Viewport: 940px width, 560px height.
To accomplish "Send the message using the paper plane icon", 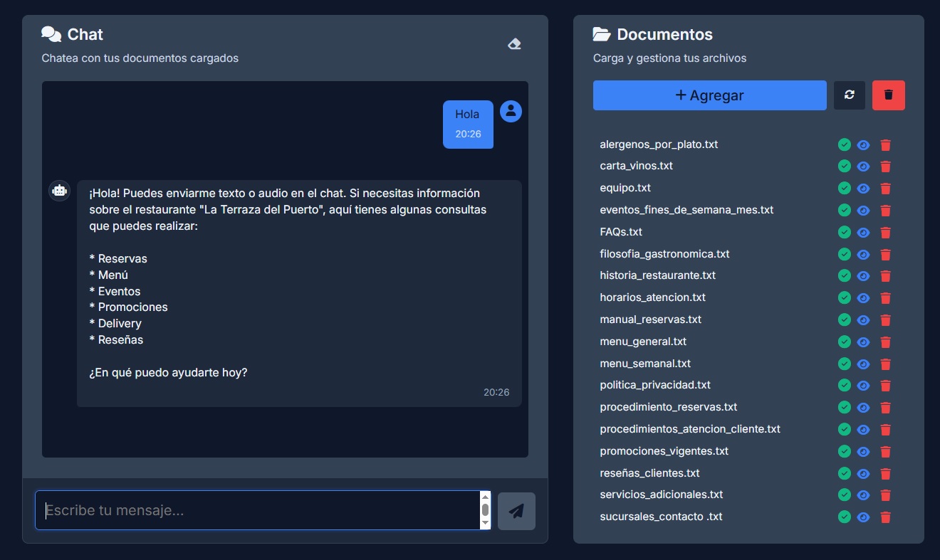I will click(x=516, y=510).
